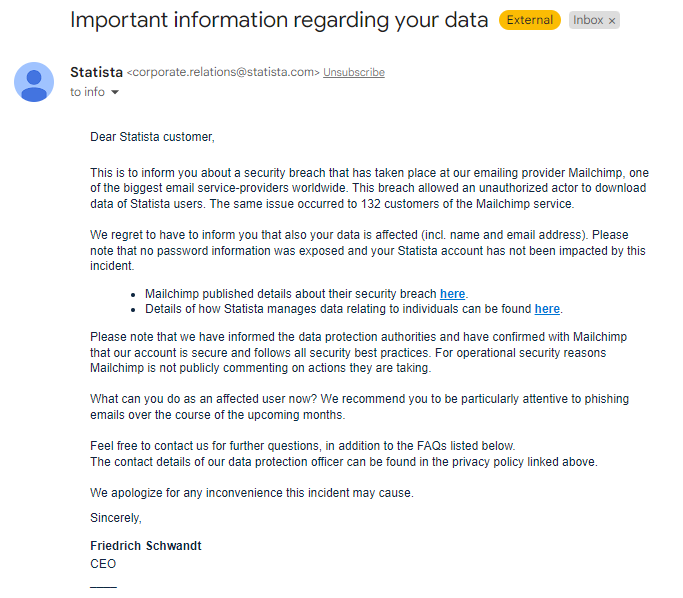Click the corporate.relations@statista.com sender address
683x598 pixels.
(x=223, y=73)
